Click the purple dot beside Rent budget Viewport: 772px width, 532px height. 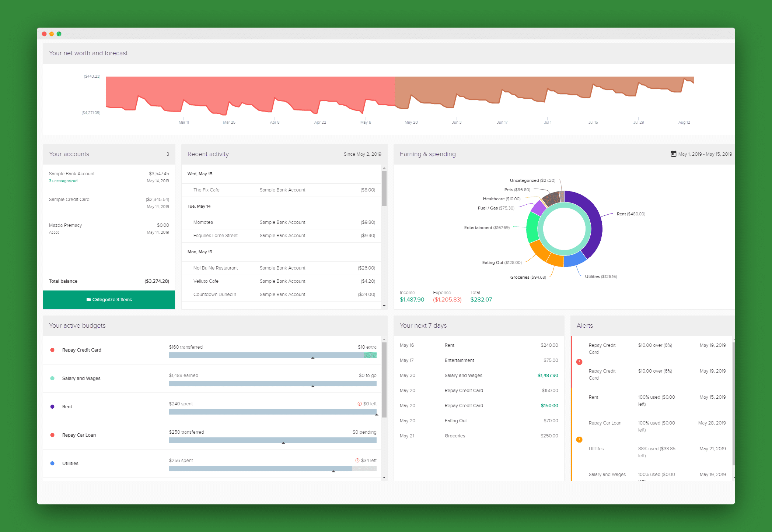(52, 407)
